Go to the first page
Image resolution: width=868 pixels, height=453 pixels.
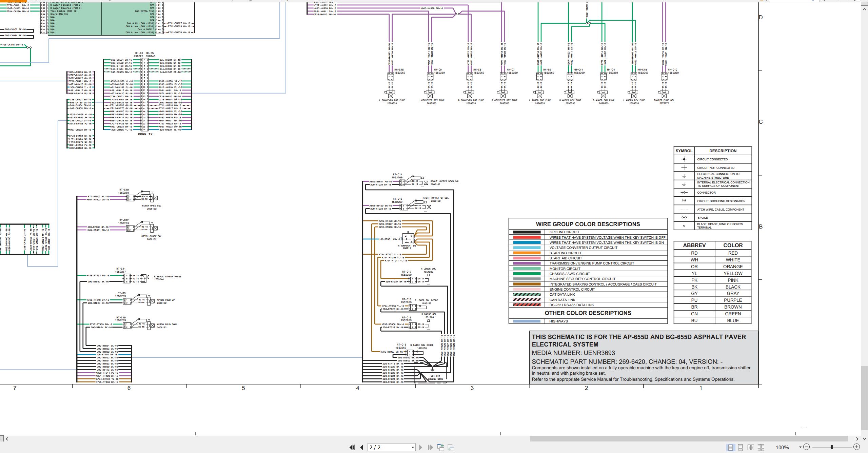(x=352, y=447)
